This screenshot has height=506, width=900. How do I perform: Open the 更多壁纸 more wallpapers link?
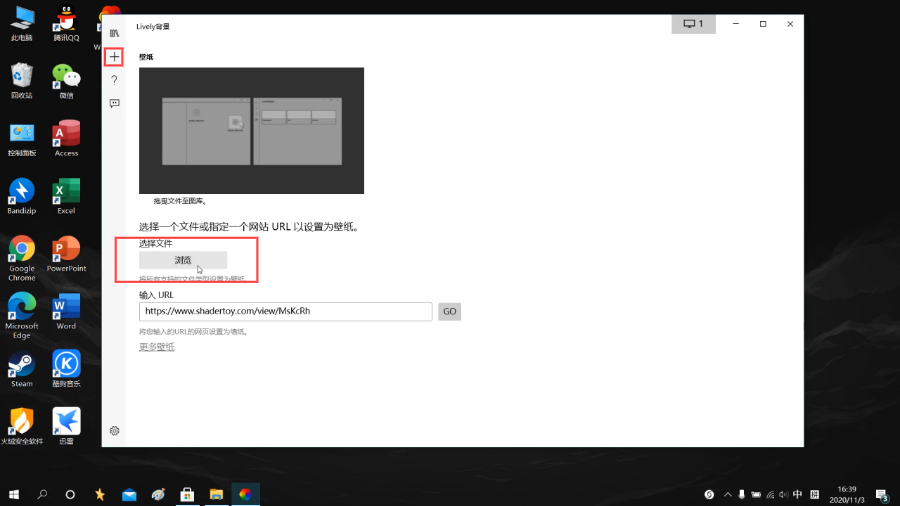(157, 347)
